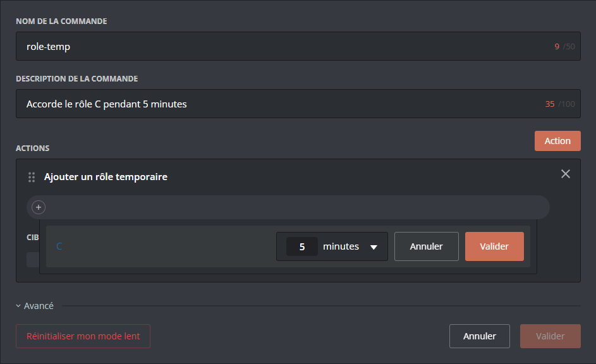Screen dimensions: 596x364
Task: Click the bottom Valider button to save command
Action: tap(550, 336)
